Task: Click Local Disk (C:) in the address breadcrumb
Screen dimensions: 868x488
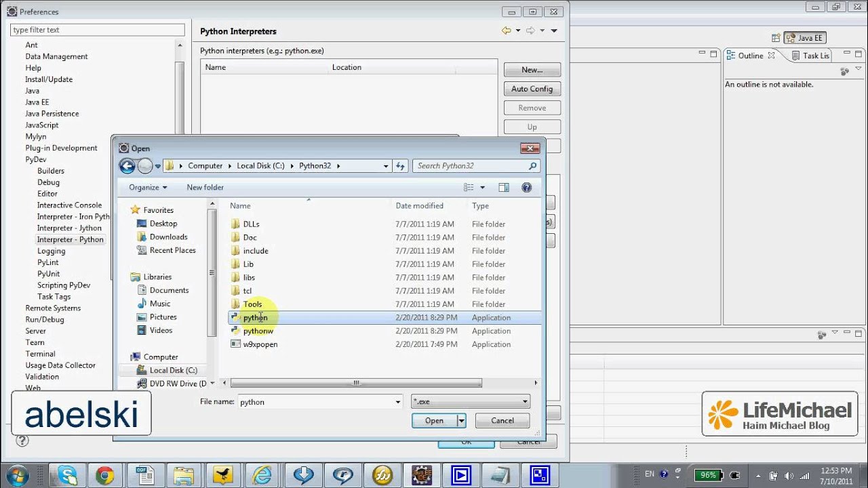Action: [x=260, y=165]
